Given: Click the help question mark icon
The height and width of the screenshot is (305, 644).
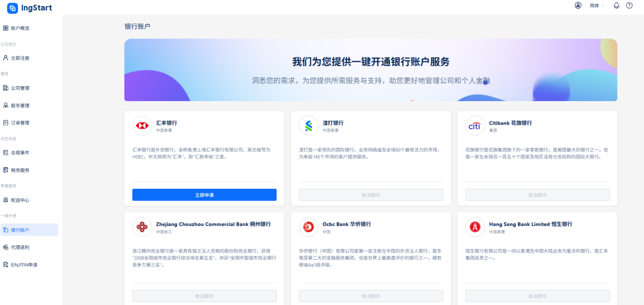Looking at the screenshot, I should tap(629, 5).
